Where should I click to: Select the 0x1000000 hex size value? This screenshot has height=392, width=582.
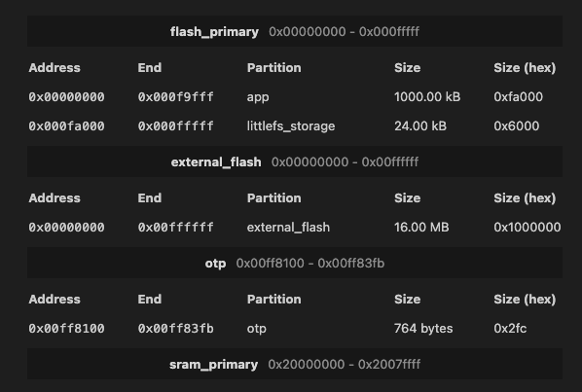pyautogui.click(x=527, y=228)
